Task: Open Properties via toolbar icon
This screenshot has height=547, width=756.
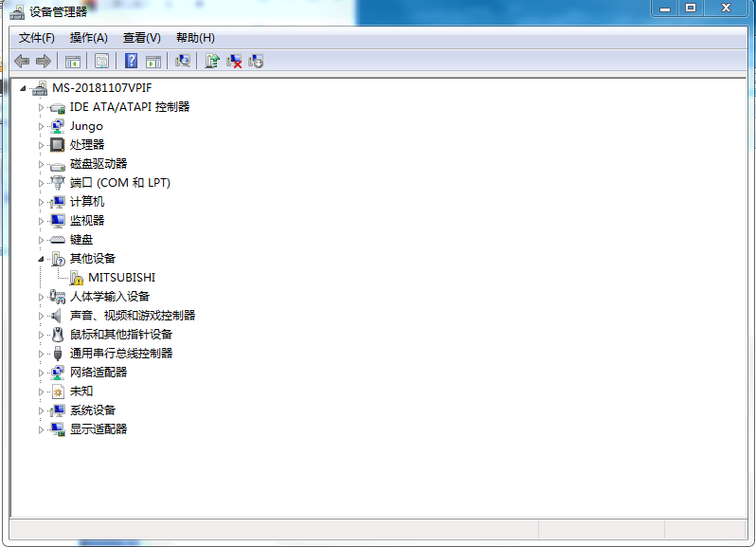Action: click(101, 61)
